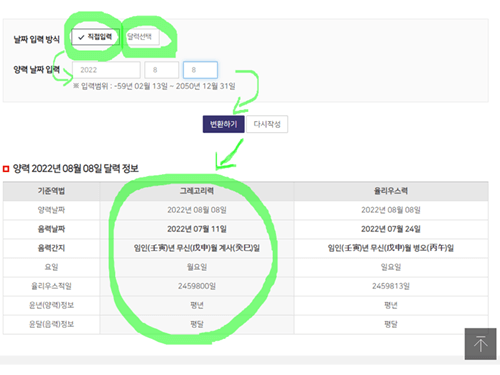500x375 pixels.
Task: Click the Julian day value 2459800일
Action: 197,286
